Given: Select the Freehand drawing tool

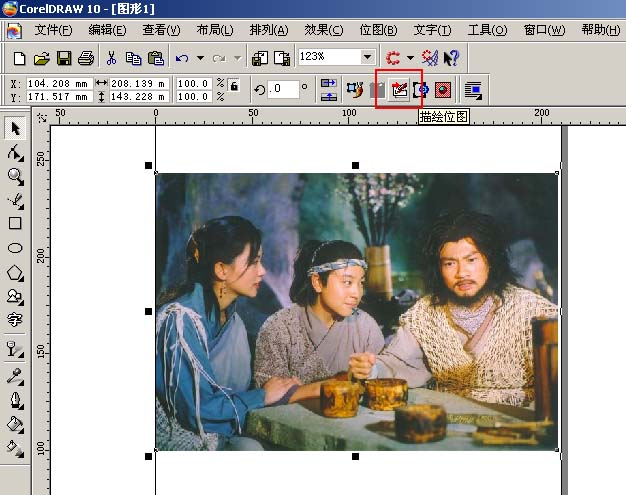Looking at the screenshot, I should pyautogui.click(x=15, y=200).
